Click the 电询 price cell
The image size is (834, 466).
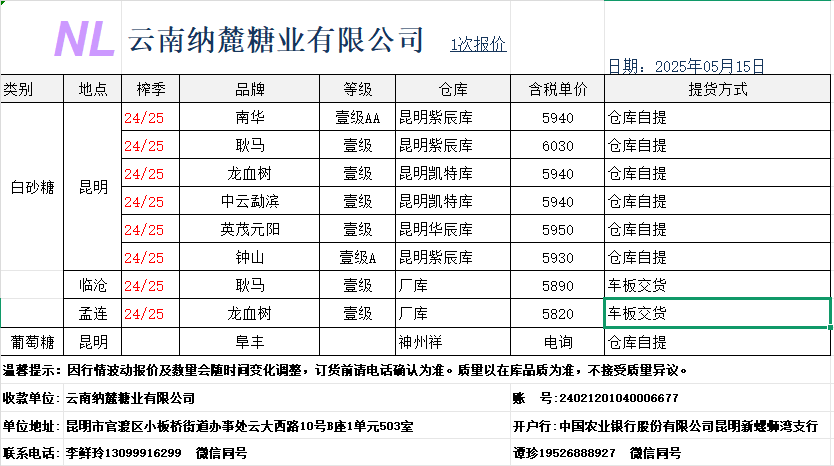coord(556,341)
